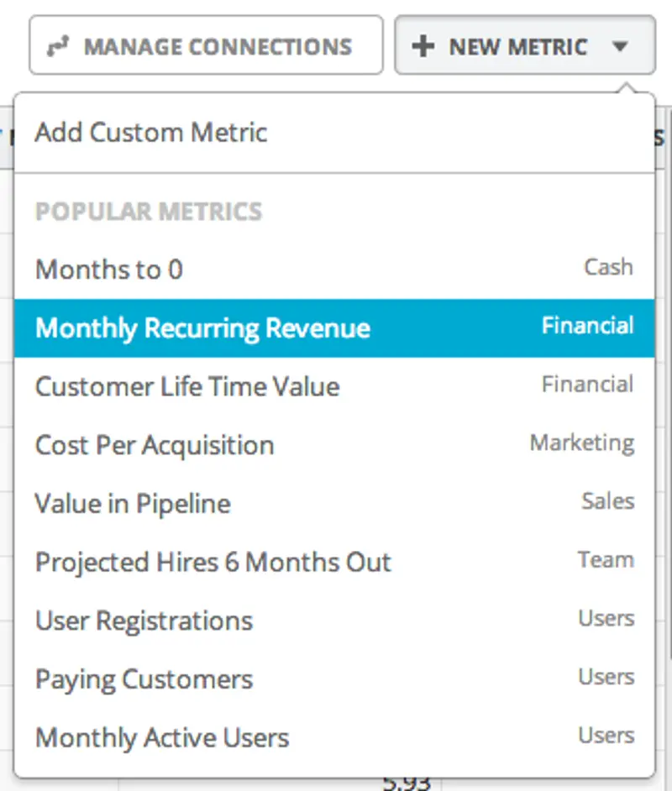
Task: Select User Registrations metric
Action: [144, 621]
